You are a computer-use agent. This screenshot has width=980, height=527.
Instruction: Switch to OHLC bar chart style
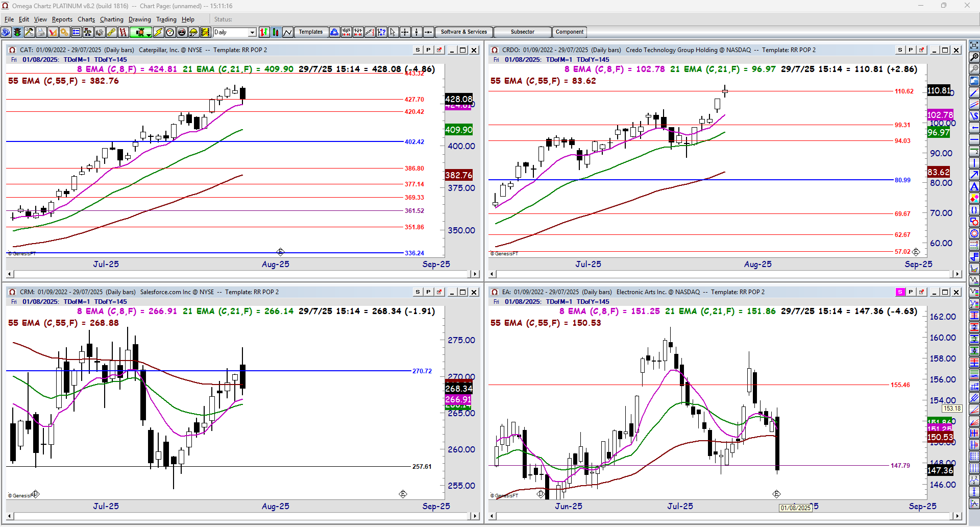point(264,32)
